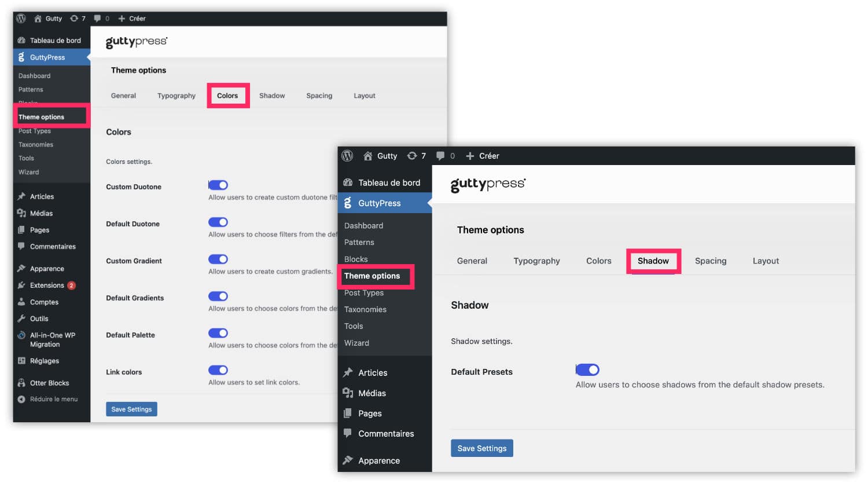Open Colors tab in front window
868x483 pixels.
coord(599,261)
